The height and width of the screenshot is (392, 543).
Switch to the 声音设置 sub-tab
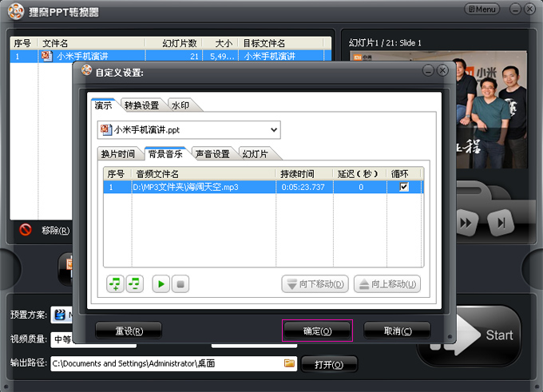click(x=212, y=154)
